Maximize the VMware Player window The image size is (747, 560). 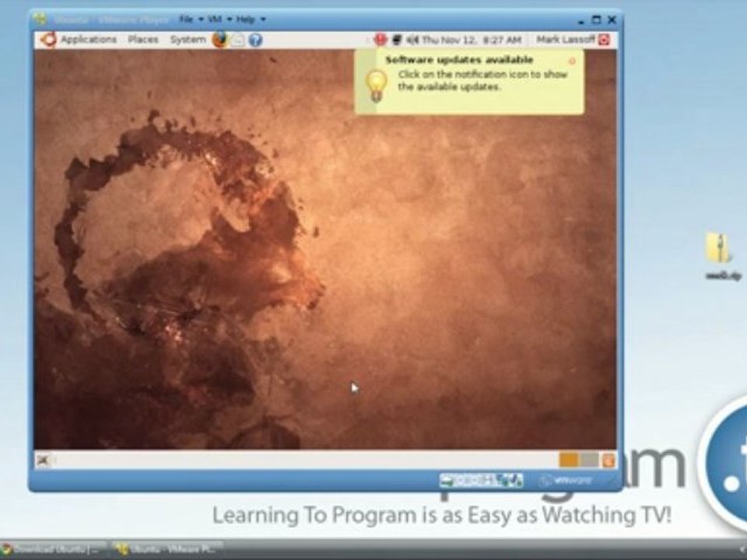(x=596, y=20)
